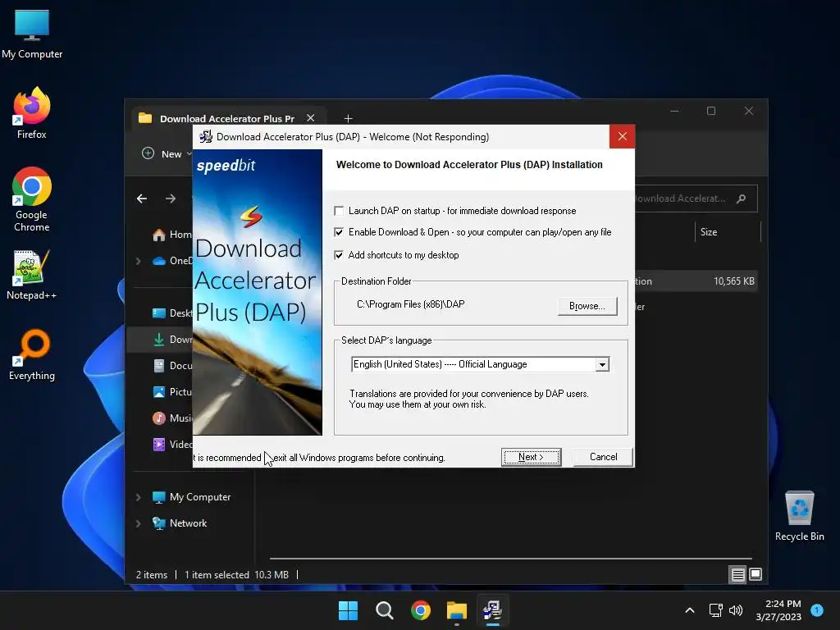Image resolution: width=840 pixels, height=630 pixels.
Task: Select Desktop in Explorer sidebar
Action: click(x=171, y=313)
